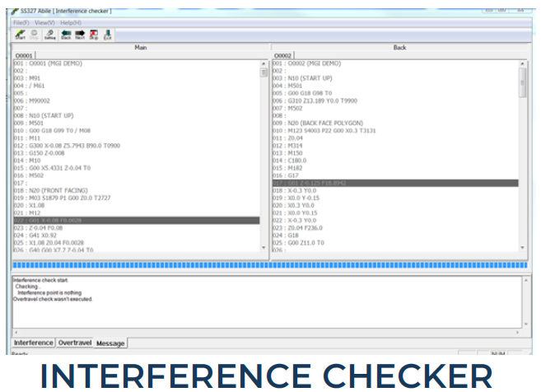Select the O0002 program tab
Screen dimensions: 541x392
coord(282,55)
